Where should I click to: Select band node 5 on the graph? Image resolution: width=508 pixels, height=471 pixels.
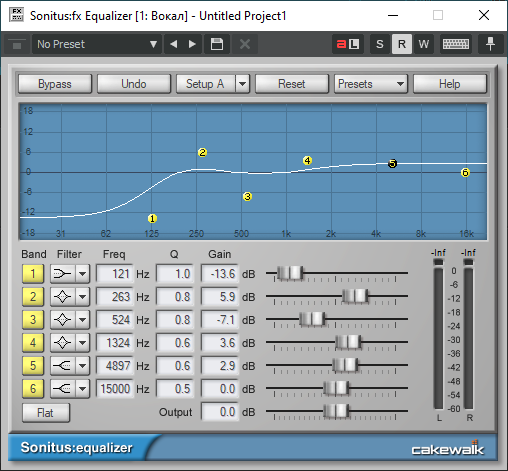click(393, 164)
